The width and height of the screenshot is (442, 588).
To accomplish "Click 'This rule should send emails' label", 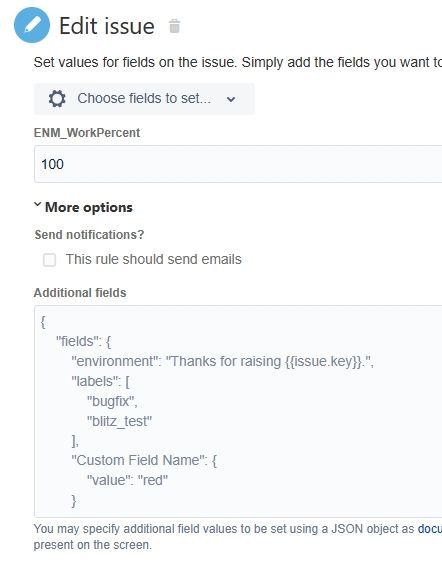I will coord(154,260).
